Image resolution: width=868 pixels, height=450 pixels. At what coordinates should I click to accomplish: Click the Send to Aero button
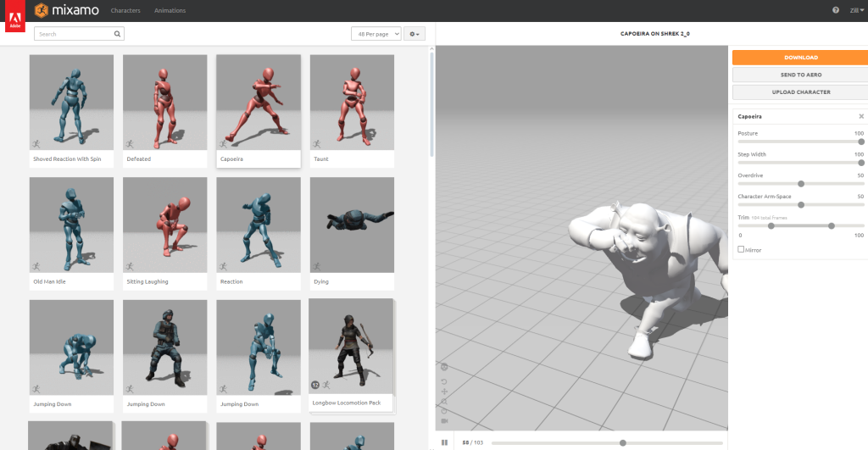coord(800,75)
